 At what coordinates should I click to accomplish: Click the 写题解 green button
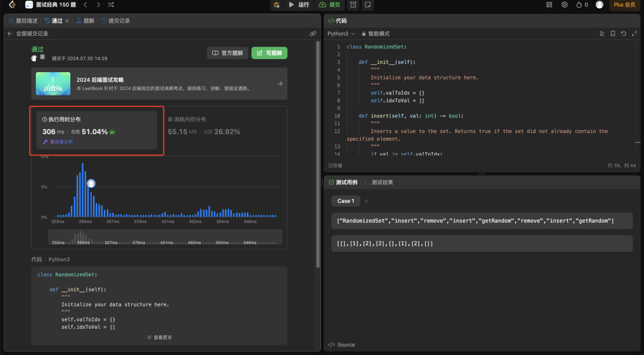click(270, 53)
